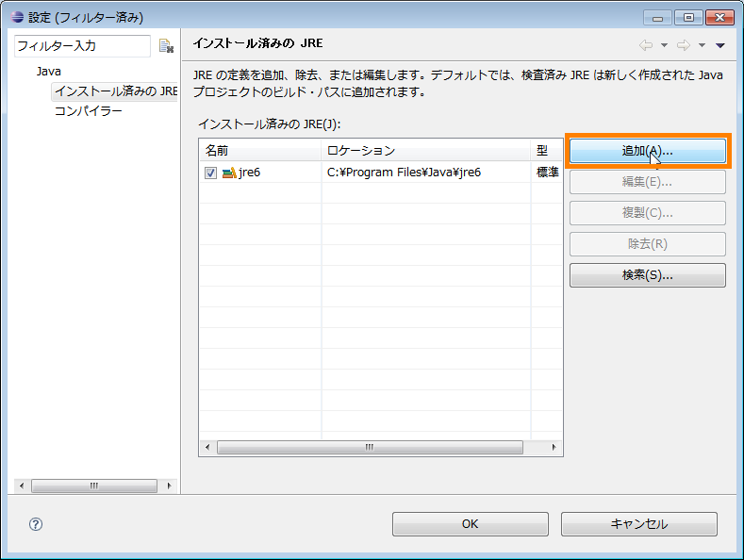Click the JRE table scroll right arrow
This screenshot has width=744, height=560.
pos(554,447)
